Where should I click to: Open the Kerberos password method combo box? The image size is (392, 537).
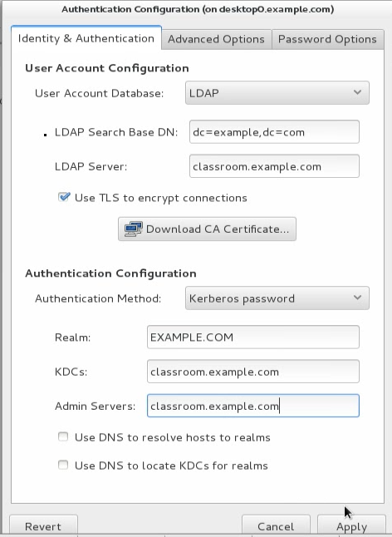[x=277, y=298]
